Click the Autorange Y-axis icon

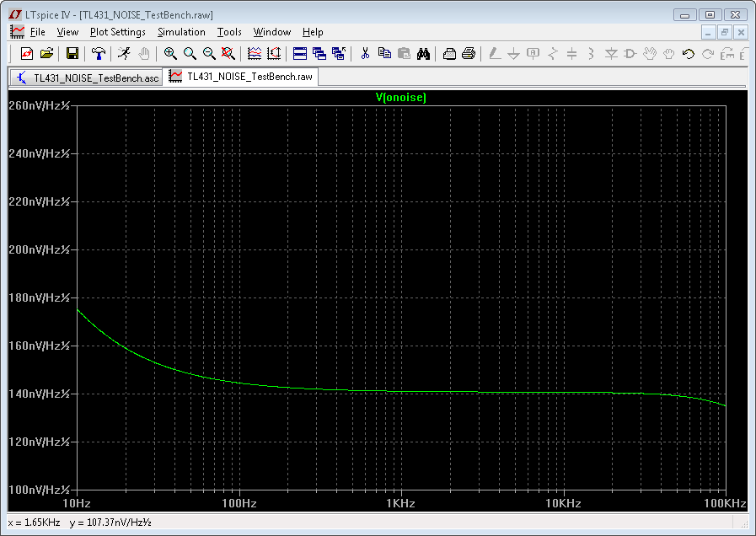pos(274,53)
